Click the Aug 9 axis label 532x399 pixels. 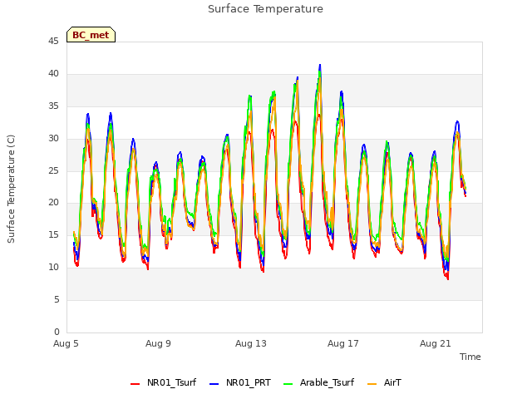tap(158, 343)
